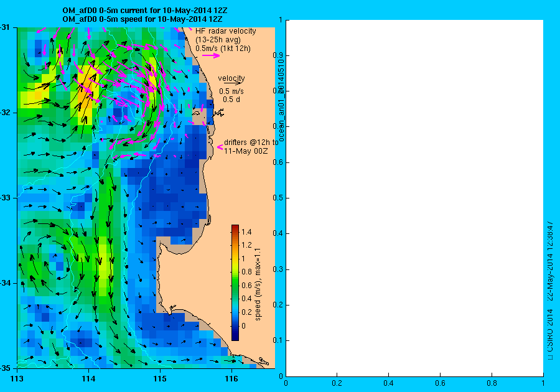Click the vertical "CSIRO 2014" credit text

tap(551, 330)
